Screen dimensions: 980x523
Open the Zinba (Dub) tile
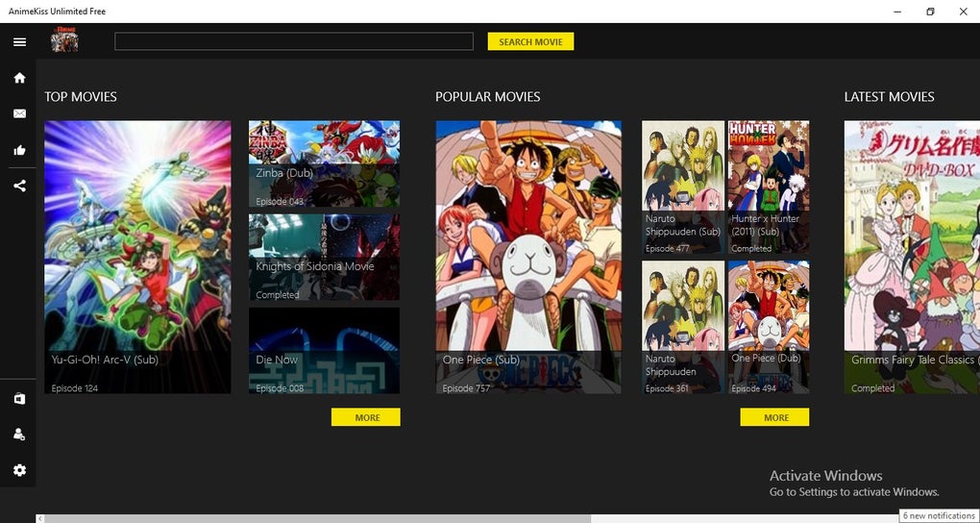(x=324, y=163)
